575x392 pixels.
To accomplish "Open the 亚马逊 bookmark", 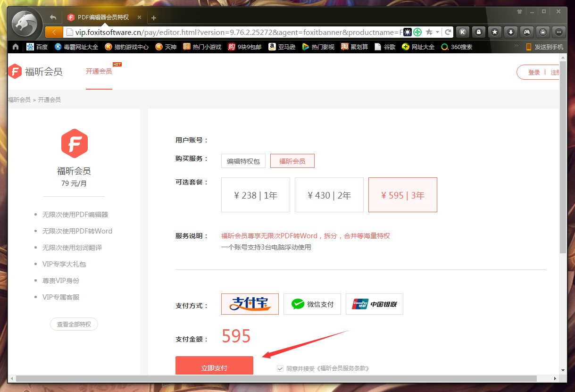I will click(272, 46).
